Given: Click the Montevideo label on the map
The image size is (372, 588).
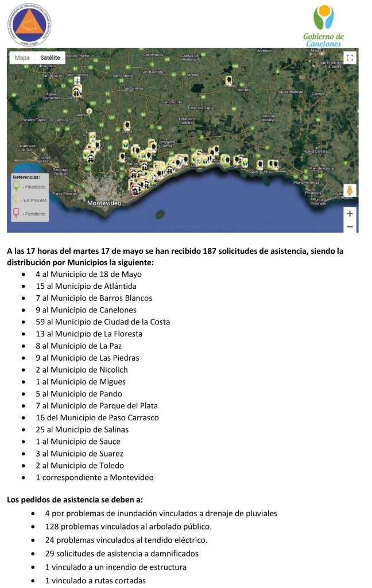Looking at the screenshot, I should (x=104, y=203).
